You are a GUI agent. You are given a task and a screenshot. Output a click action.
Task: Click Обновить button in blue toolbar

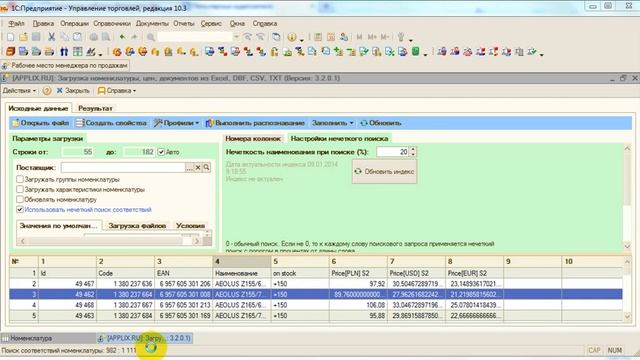[380, 123]
